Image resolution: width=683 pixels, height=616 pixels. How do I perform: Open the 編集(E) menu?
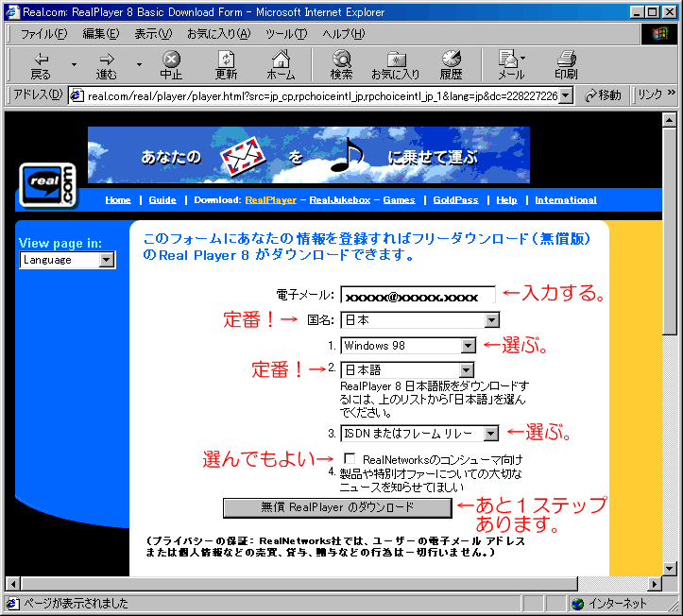tap(101, 34)
